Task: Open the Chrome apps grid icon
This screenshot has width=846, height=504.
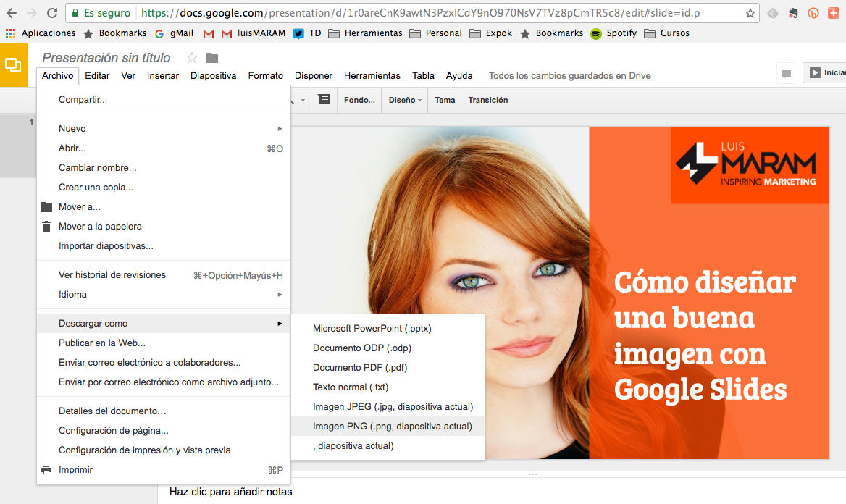Action: coord(12,33)
